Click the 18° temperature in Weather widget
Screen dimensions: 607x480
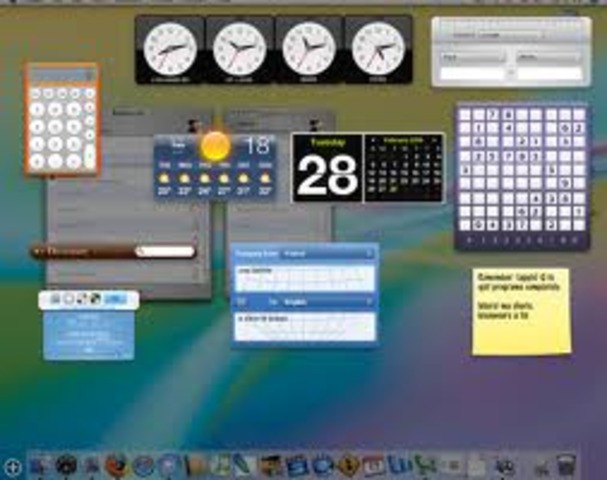[258, 146]
